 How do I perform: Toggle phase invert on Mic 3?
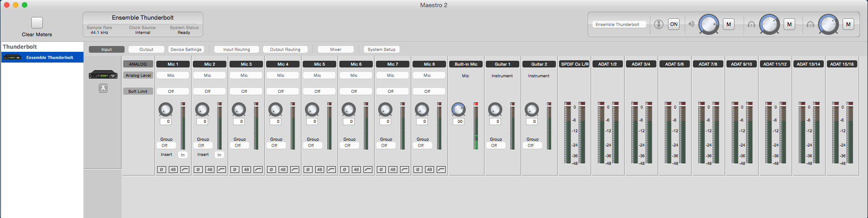coord(235,170)
